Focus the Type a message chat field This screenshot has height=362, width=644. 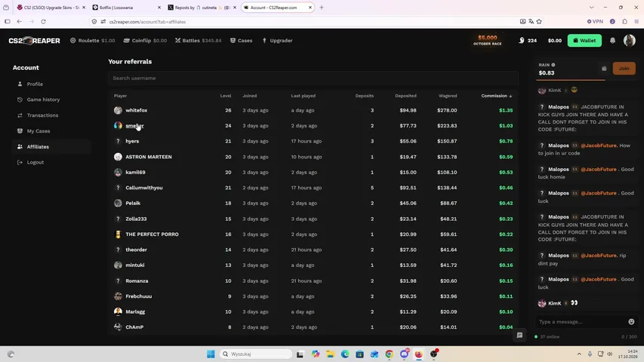click(x=581, y=322)
